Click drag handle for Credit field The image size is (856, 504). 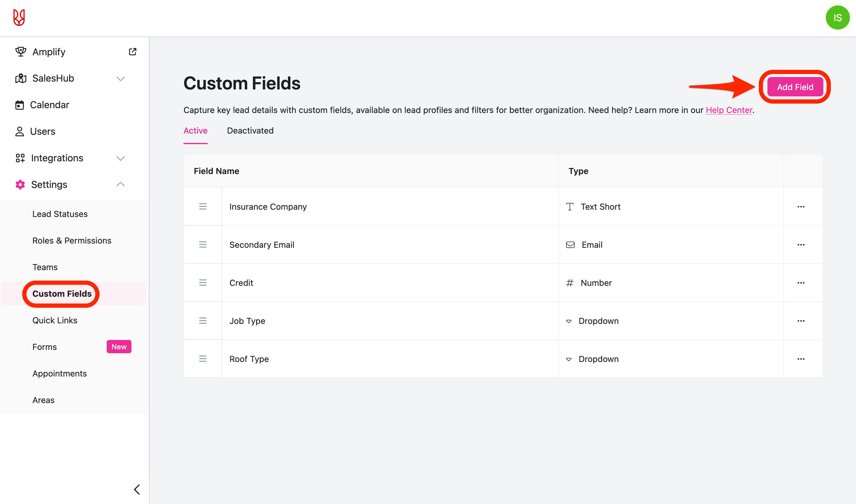(203, 283)
